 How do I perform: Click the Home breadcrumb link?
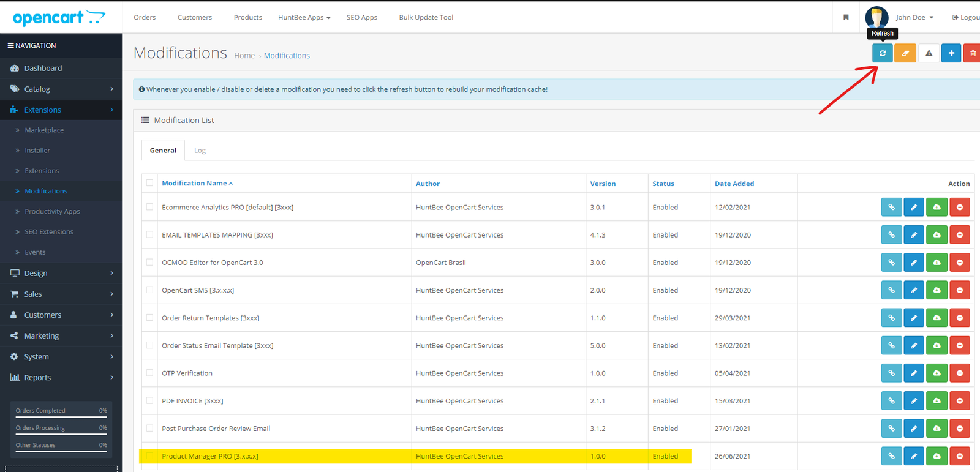(x=244, y=56)
